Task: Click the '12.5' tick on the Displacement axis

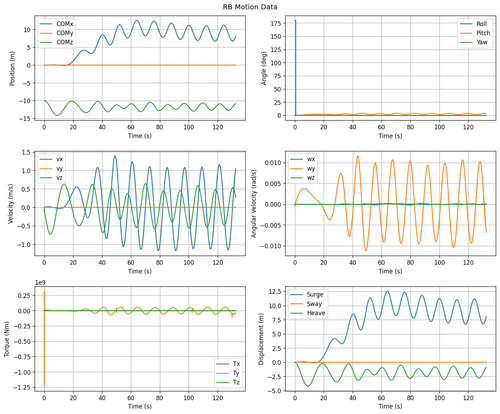Action: (x=275, y=292)
